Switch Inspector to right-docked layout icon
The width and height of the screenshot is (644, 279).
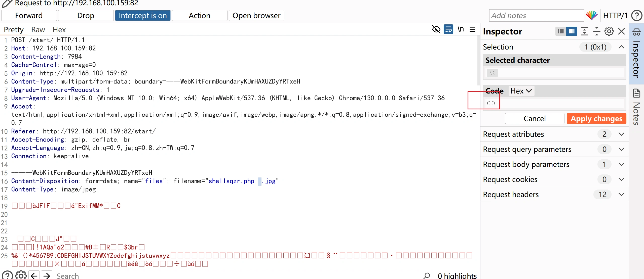pyautogui.click(x=572, y=31)
